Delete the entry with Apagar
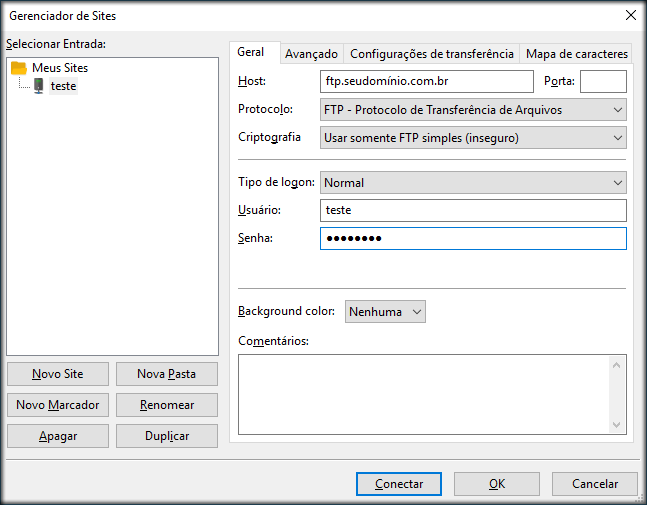Image resolution: width=647 pixels, height=505 pixels. 57,436
